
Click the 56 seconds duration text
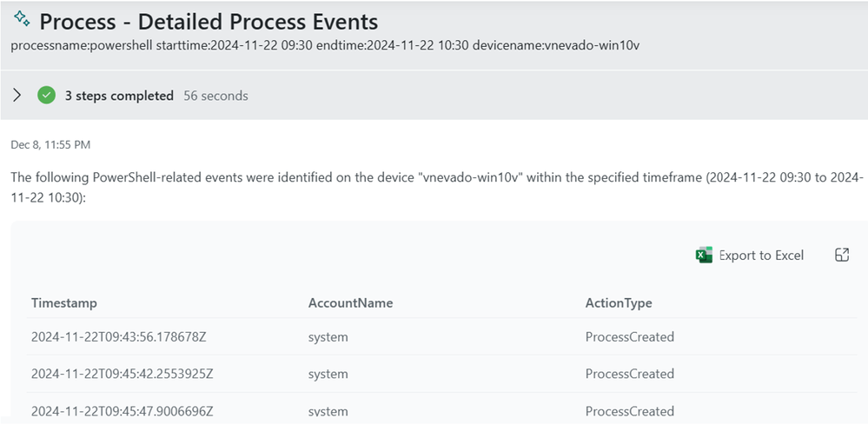point(215,96)
